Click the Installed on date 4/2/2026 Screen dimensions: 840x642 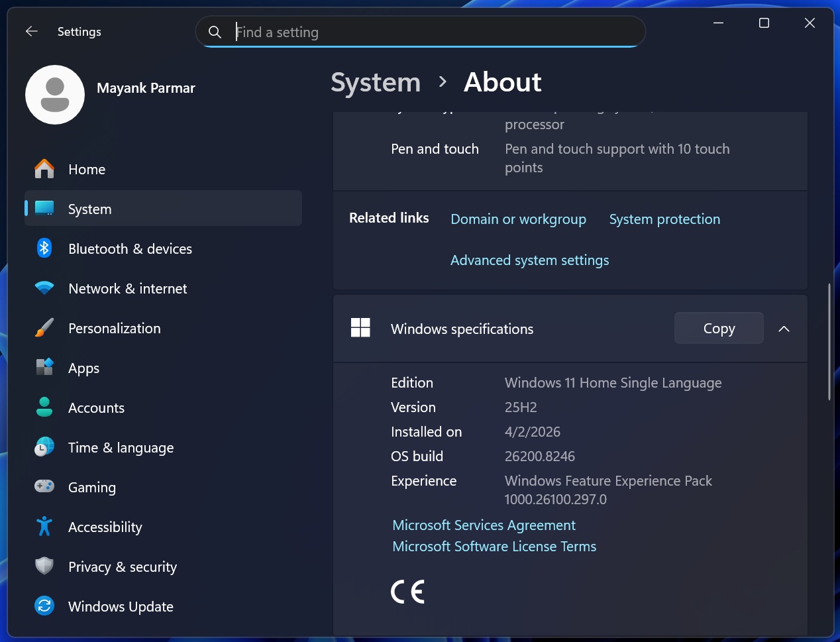coord(533,432)
